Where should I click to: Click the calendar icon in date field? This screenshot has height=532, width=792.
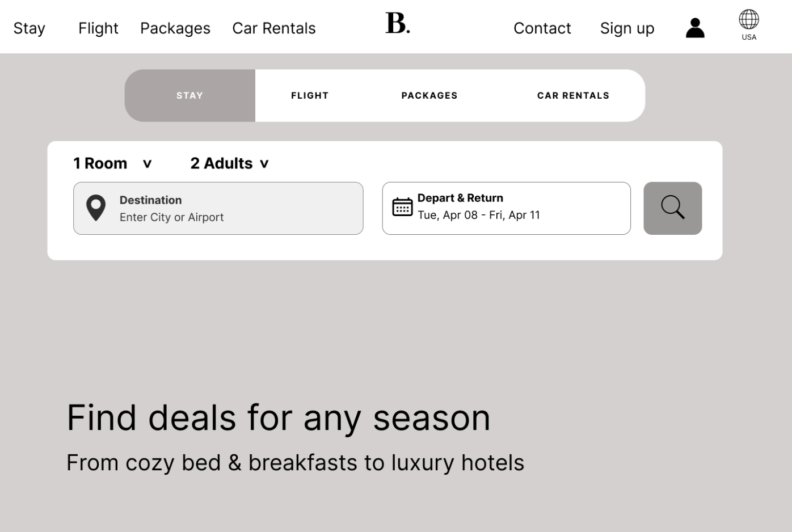(403, 207)
